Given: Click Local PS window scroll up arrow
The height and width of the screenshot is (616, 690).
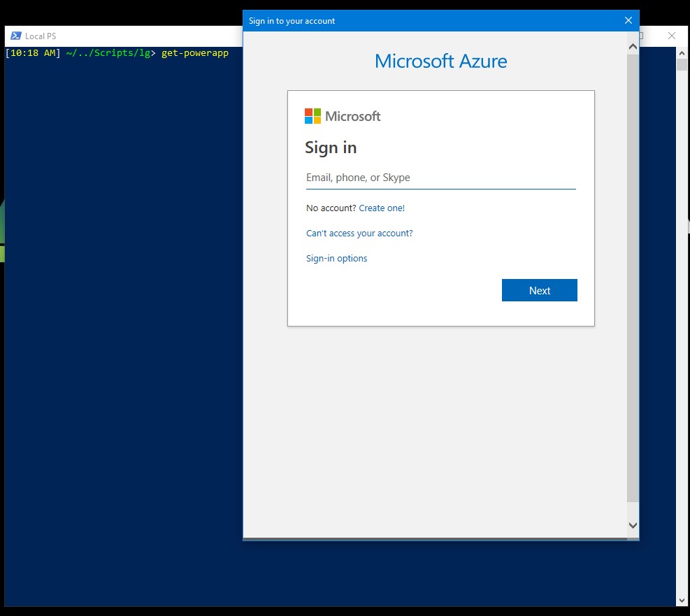Looking at the screenshot, I should 682,53.
